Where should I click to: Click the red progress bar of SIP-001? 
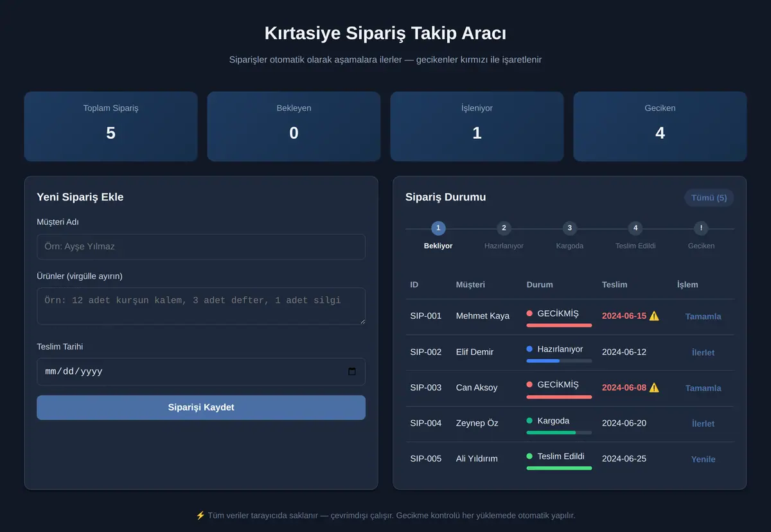[559, 325]
